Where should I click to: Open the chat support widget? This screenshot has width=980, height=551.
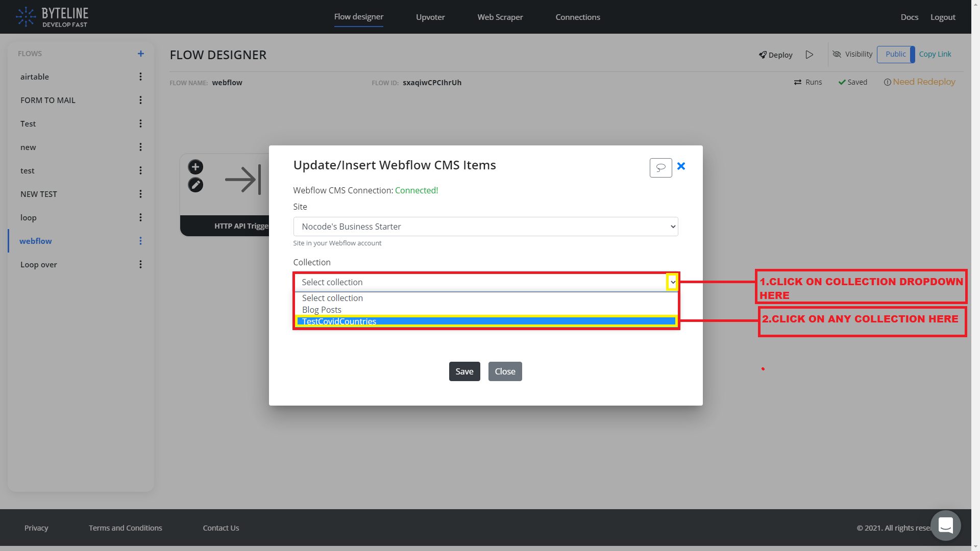(x=945, y=525)
